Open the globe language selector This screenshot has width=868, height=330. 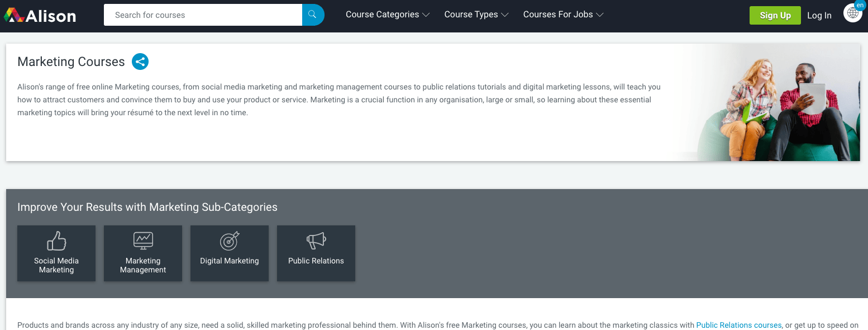[x=852, y=14]
